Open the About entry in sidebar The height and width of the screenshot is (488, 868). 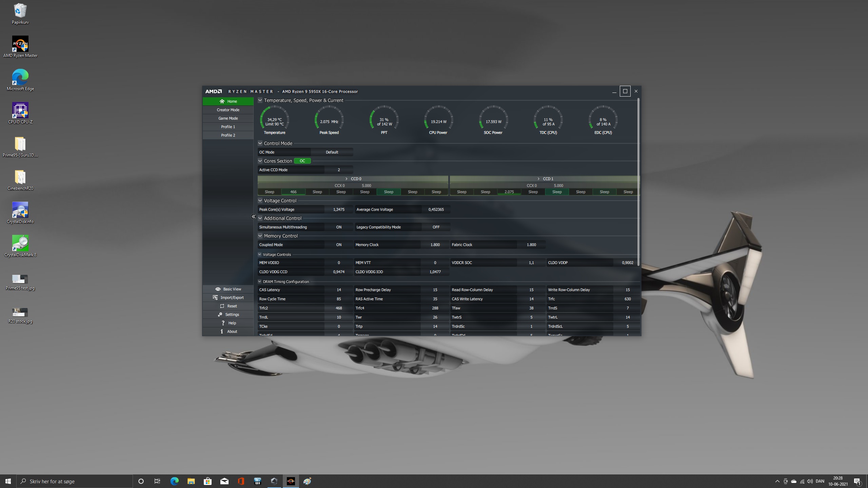coord(228,331)
